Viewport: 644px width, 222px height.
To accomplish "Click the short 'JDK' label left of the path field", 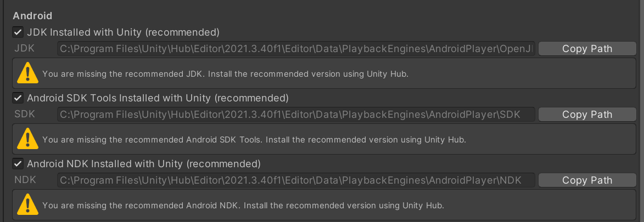I will pos(25,49).
